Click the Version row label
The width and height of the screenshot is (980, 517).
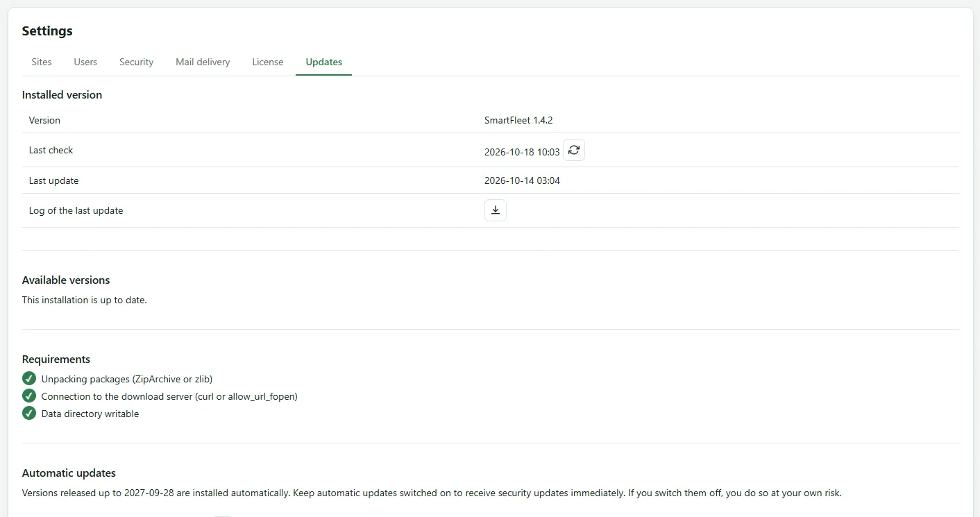click(44, 120)
